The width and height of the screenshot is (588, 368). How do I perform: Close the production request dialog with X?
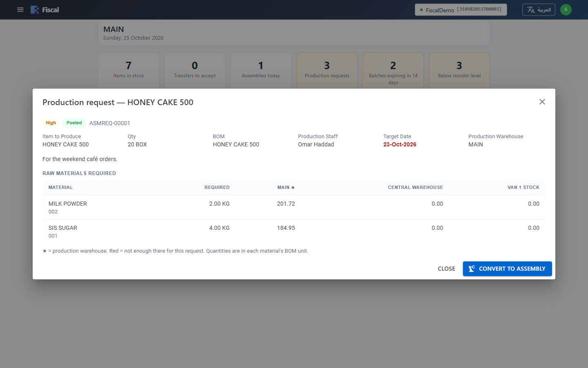tap(542, 102)
